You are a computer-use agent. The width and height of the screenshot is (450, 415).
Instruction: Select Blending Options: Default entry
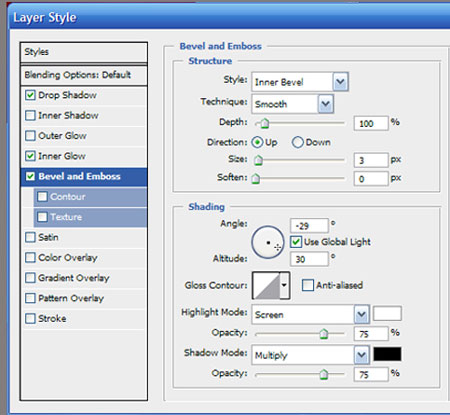pyautogui.click(x=84, y=75)
